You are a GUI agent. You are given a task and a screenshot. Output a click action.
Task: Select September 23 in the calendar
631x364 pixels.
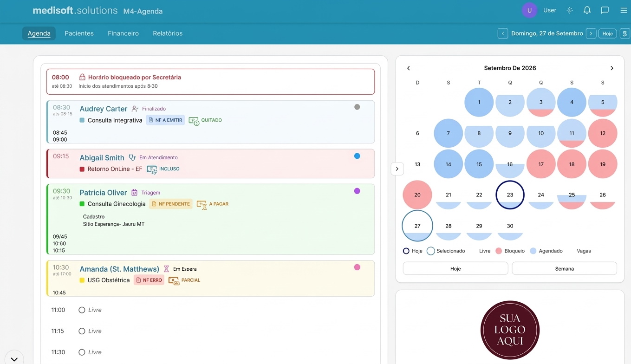pyautogui.click(x=510, y=195)
